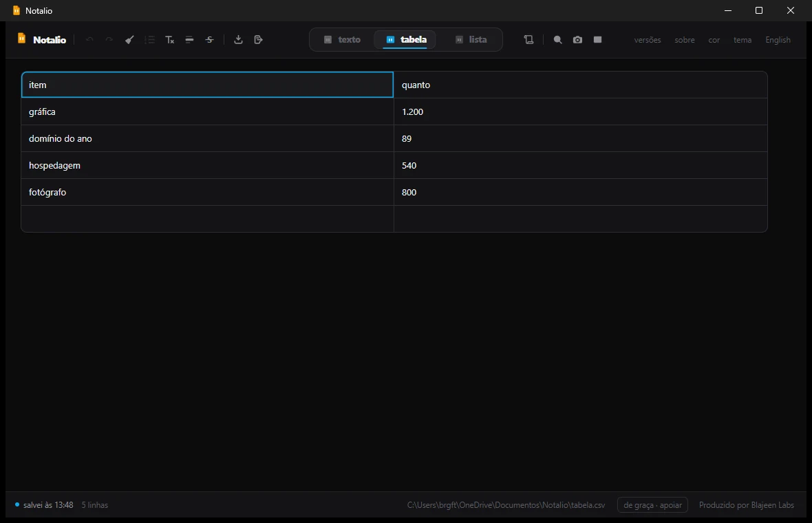812x523 pixels.
Task: Click the undo arrow icon
Action: 89,40
